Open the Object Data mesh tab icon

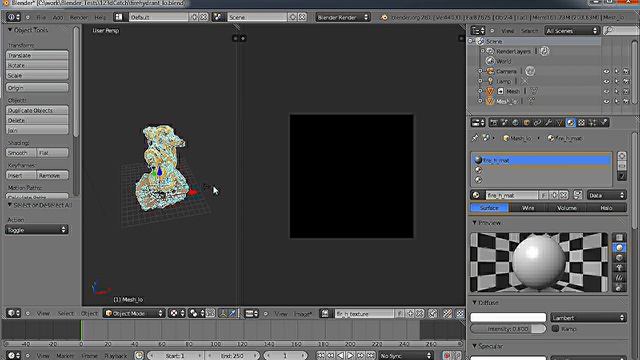[560, 122]
